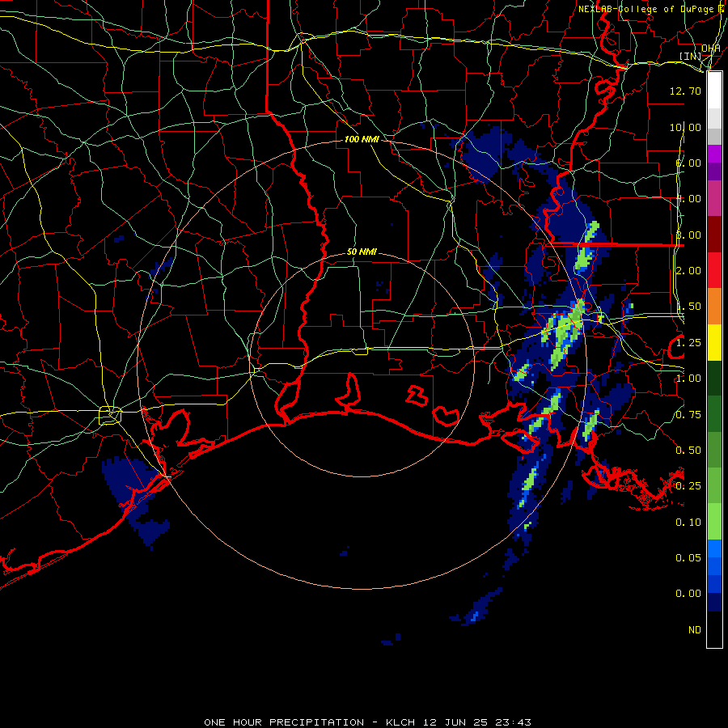Click the dark red legend swatch
The height and width of the screenshot is (728, 728).
click(x=714, y=235)
